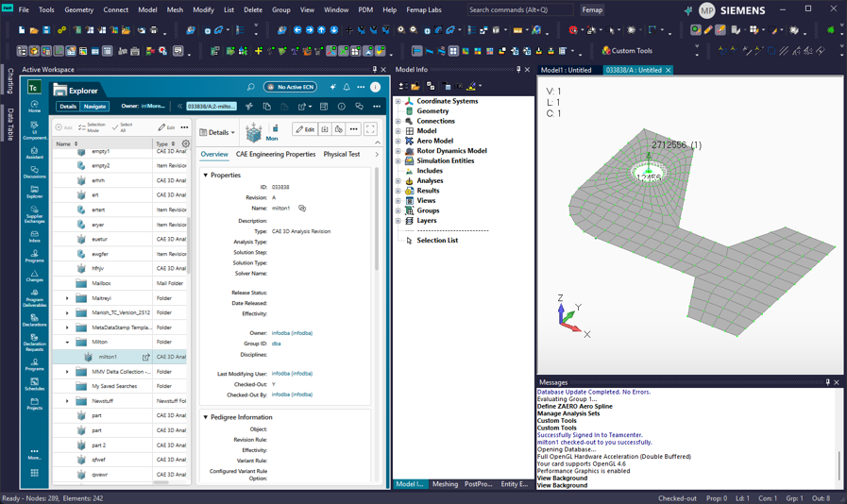Pin the Model Info pane

click(x=518, y=69)
